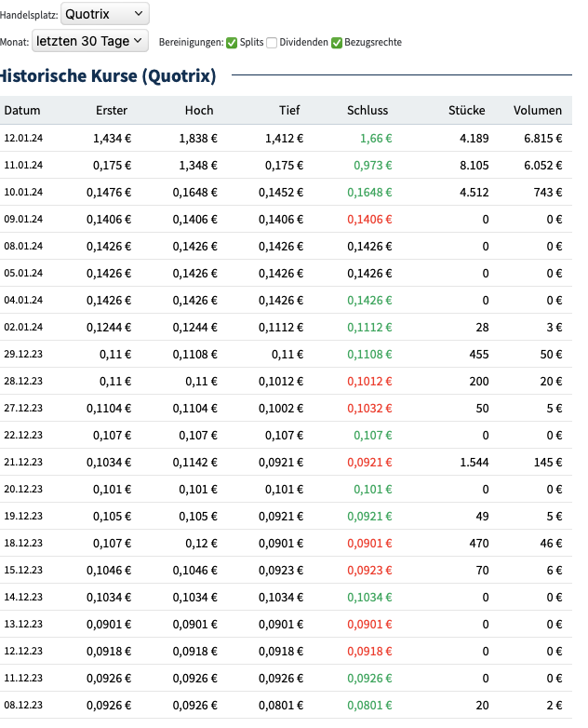Click the Tief column header

coord(289,110)
